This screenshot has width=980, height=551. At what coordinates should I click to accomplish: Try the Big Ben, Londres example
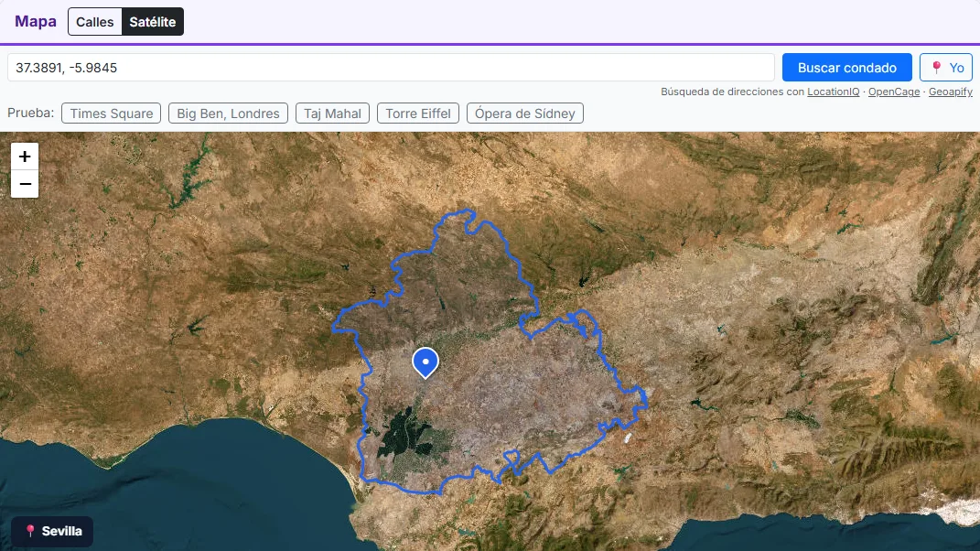click(228, 113)
